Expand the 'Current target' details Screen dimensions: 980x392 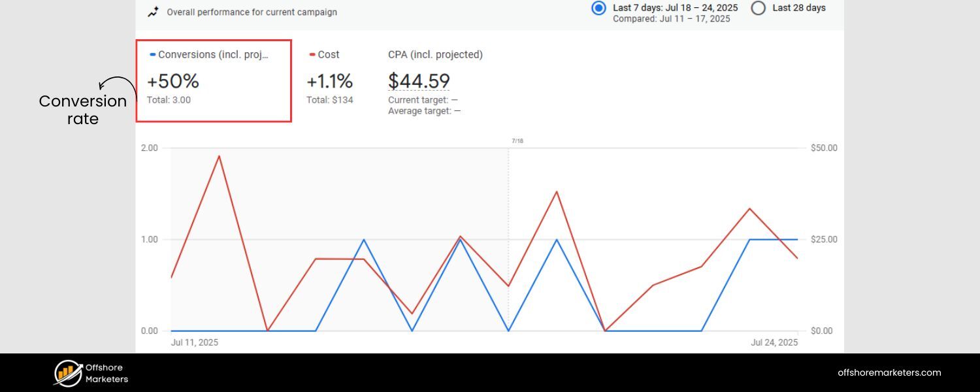click(x=425, y=100)
